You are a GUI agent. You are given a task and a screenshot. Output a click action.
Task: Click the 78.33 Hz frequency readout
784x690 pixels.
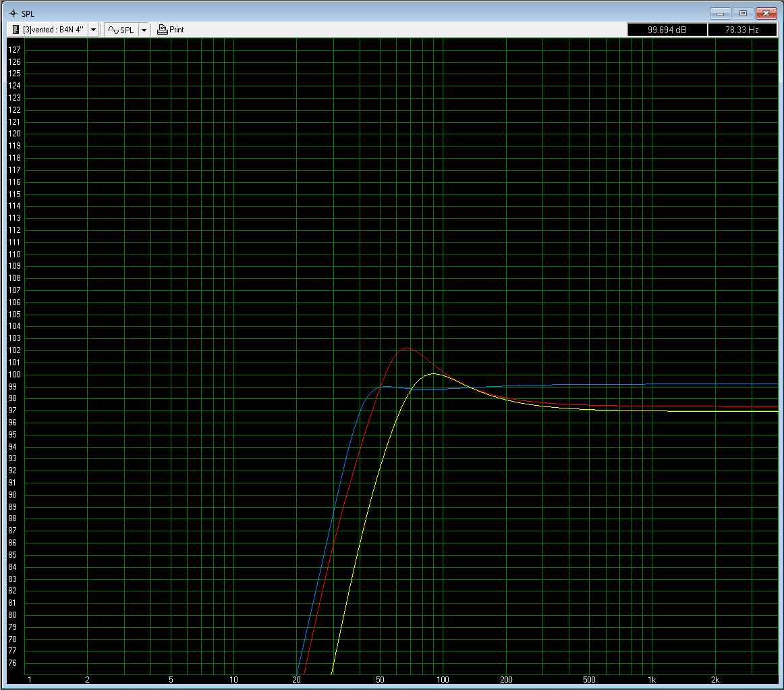tap(741, 30)
